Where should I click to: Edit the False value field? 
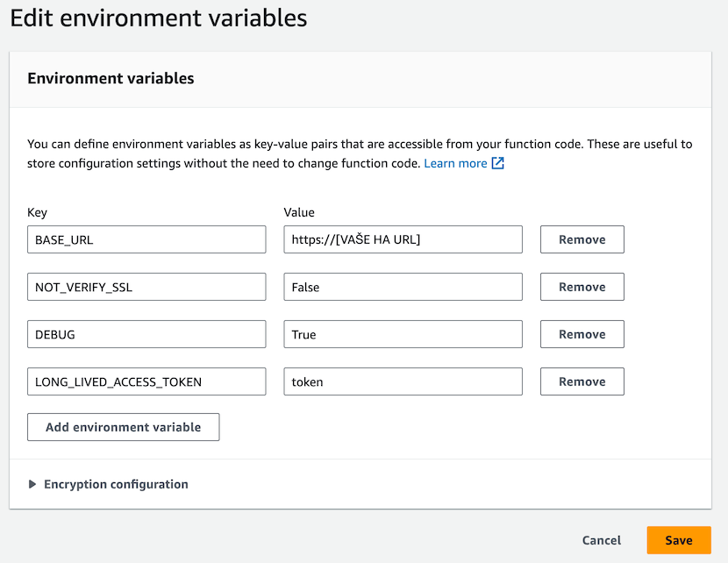click(403, 287)
